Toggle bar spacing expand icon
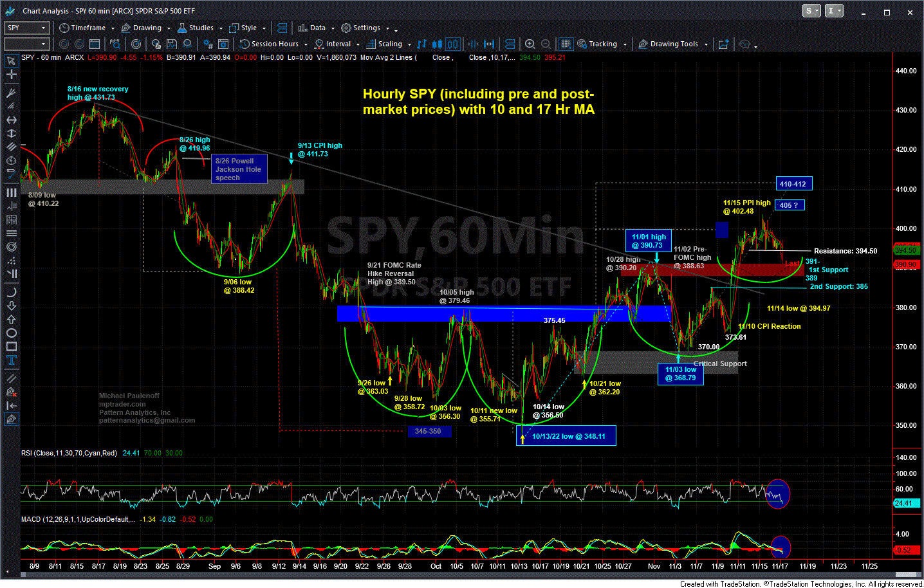This screenshot has width=924, height=588. [x=489, y=44]
